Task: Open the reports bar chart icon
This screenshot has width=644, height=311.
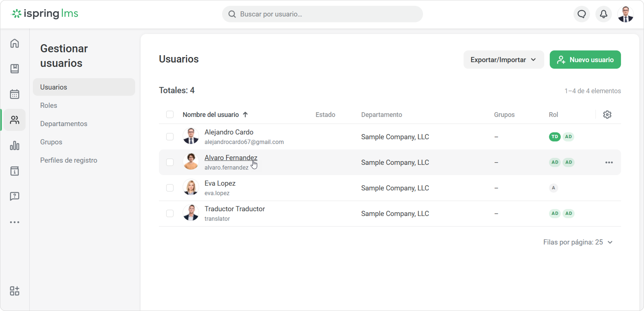Action: coord(15,146)
